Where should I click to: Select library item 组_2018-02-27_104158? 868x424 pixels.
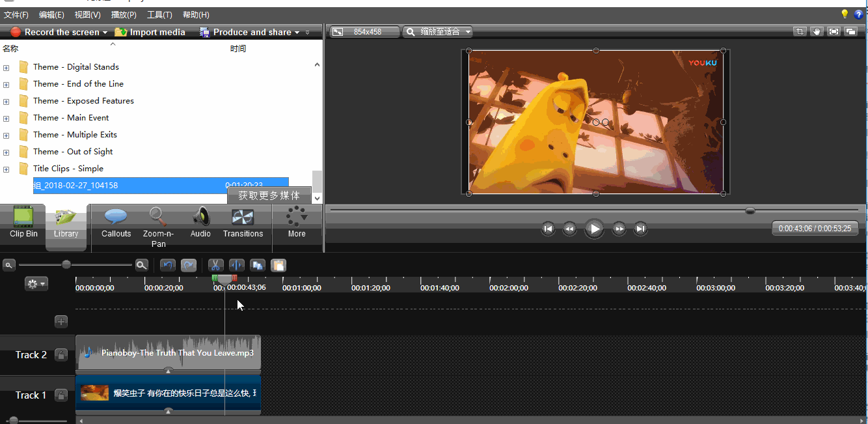[161, 186]
